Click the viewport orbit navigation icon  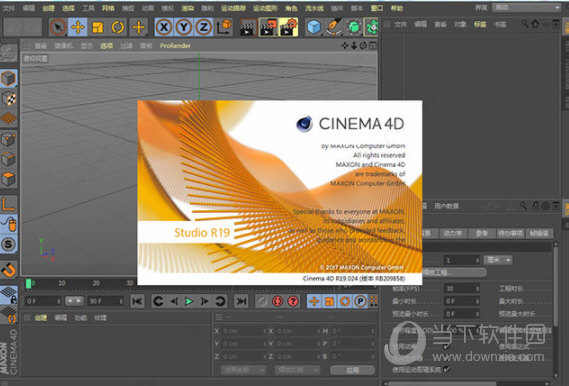tap(363, 45)
